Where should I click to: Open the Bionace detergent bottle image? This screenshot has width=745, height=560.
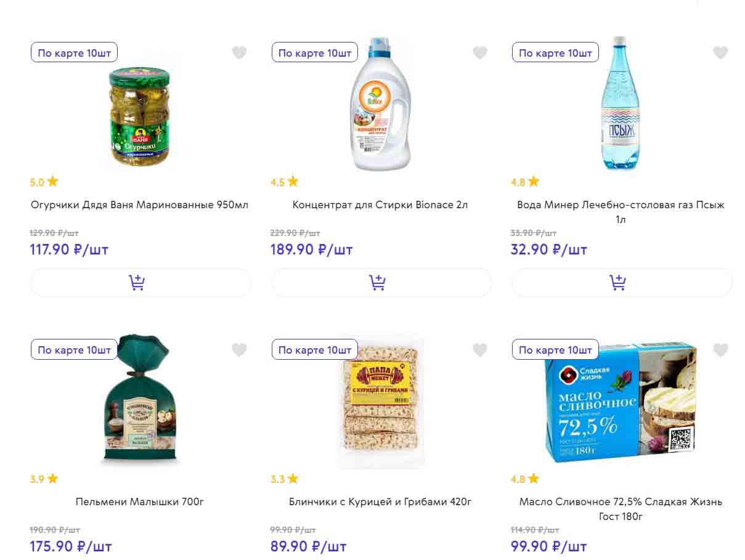(380, 105)
